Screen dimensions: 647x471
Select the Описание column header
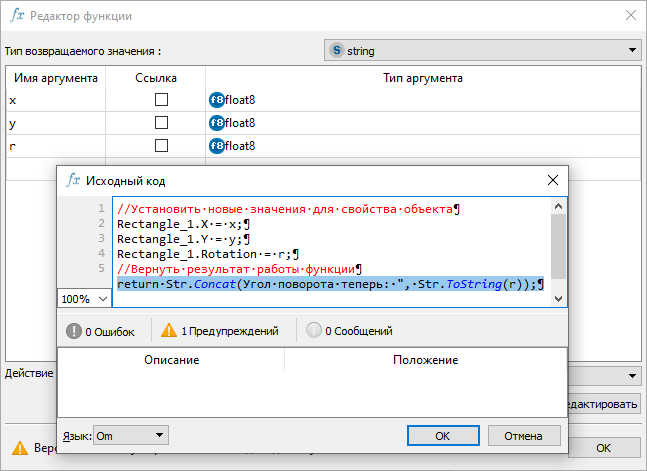click(172, 360)
